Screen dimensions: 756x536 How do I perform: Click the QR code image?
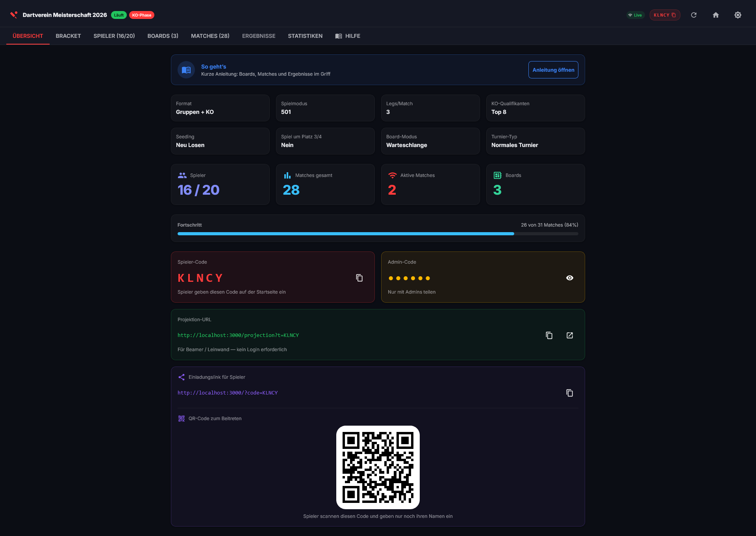[378, 467]
